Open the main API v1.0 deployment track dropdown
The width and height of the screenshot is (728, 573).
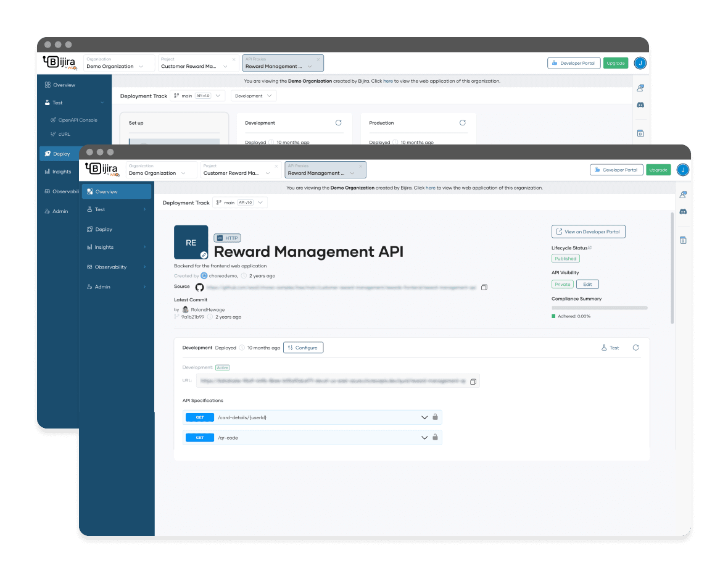point(241,203)
